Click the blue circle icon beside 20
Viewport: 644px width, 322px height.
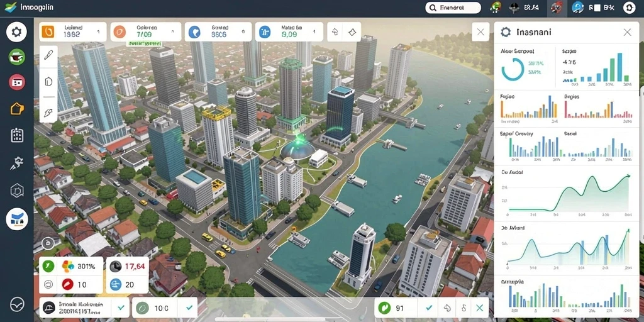(116, 284)
